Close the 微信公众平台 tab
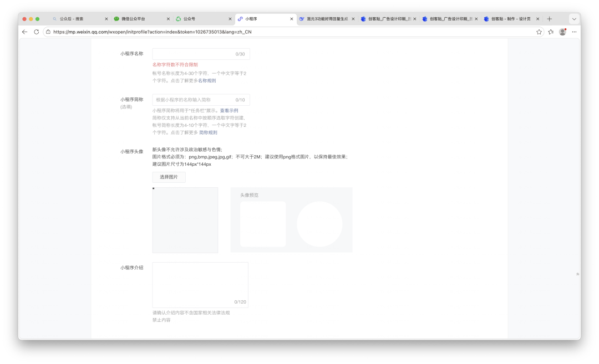The width and height of the screenshot is (599, 364). click(168, 19)
